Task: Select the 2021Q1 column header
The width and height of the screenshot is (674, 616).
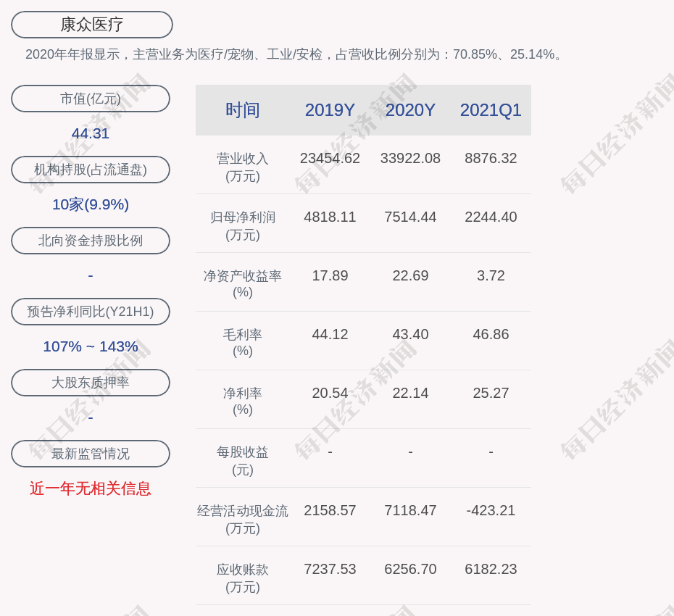Action: point(491,110)
